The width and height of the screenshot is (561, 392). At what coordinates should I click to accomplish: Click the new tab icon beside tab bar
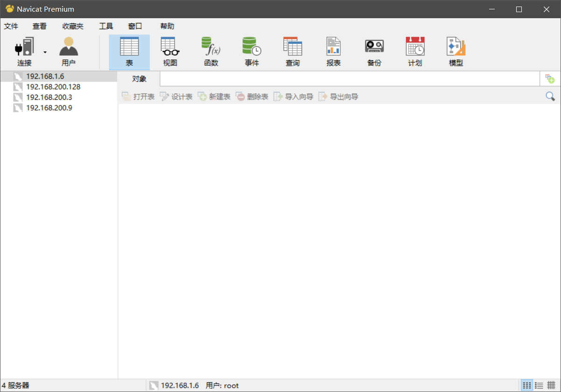pos(550,79)
